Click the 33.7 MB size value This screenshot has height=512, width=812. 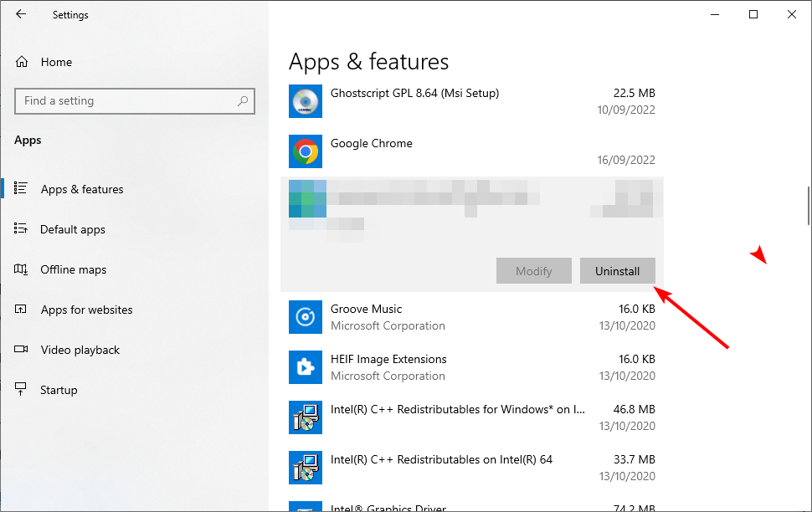[x=635, y=460]
